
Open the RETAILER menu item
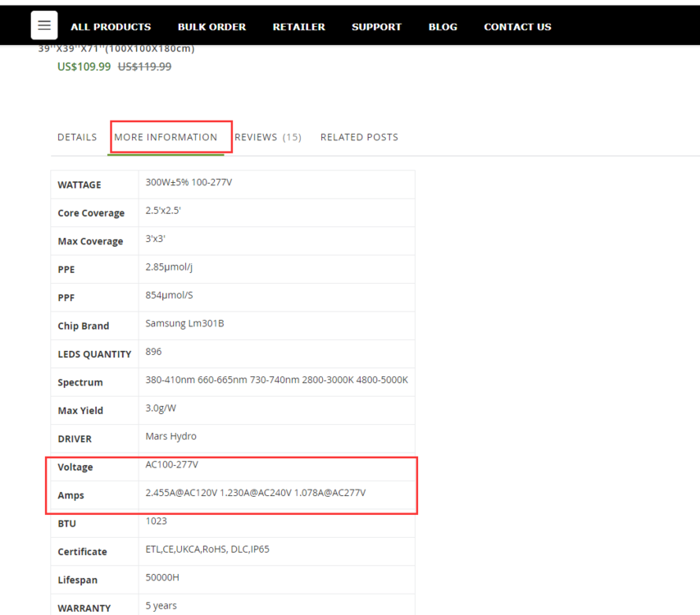[x=298, y=27]
